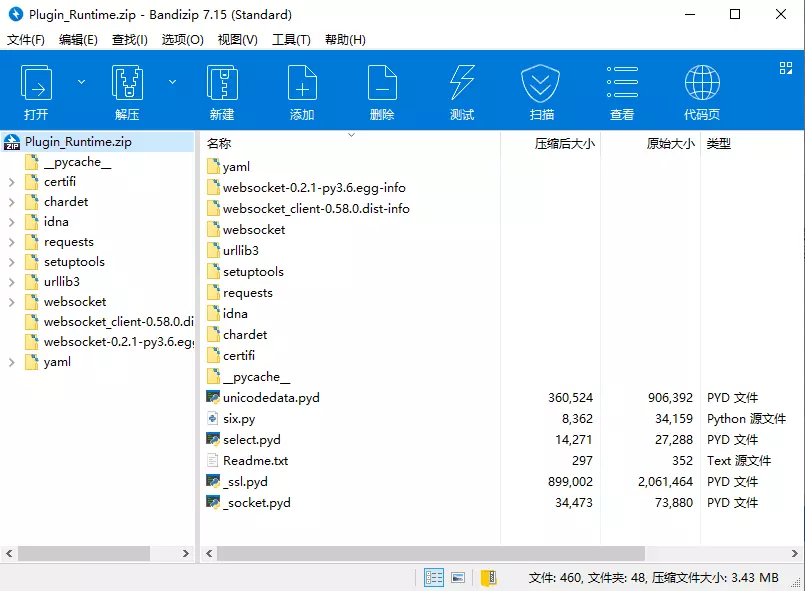Screen dimensions: 805x591
Task: Open the File (文件) menu
Action: [26, 40]
